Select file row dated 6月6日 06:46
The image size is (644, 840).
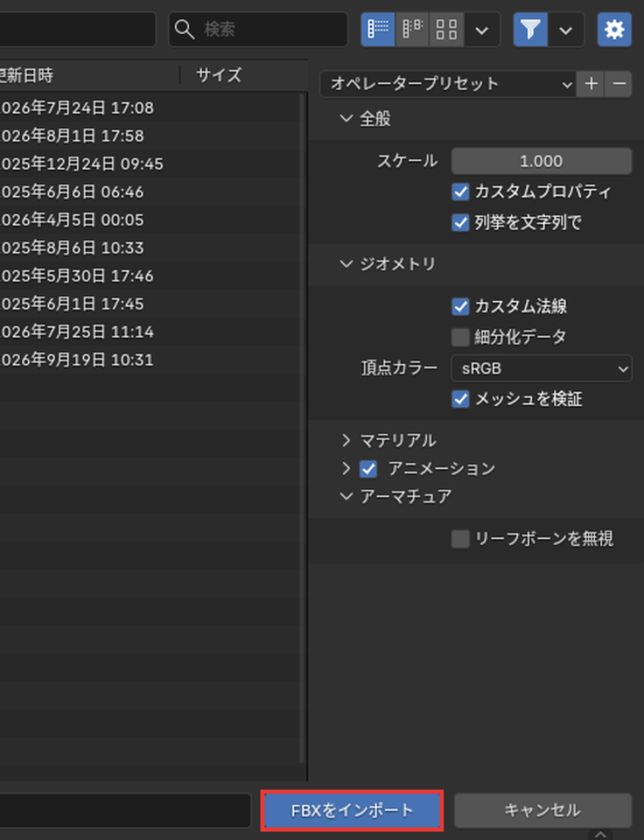tap(150, 192)
